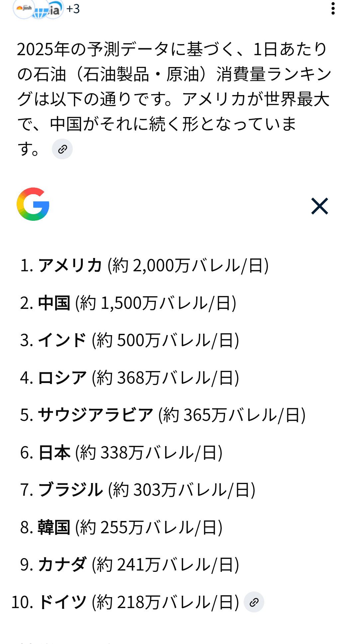359x644 pixels.
Task: Click the カナダ ranking entry
Action: 129,565
